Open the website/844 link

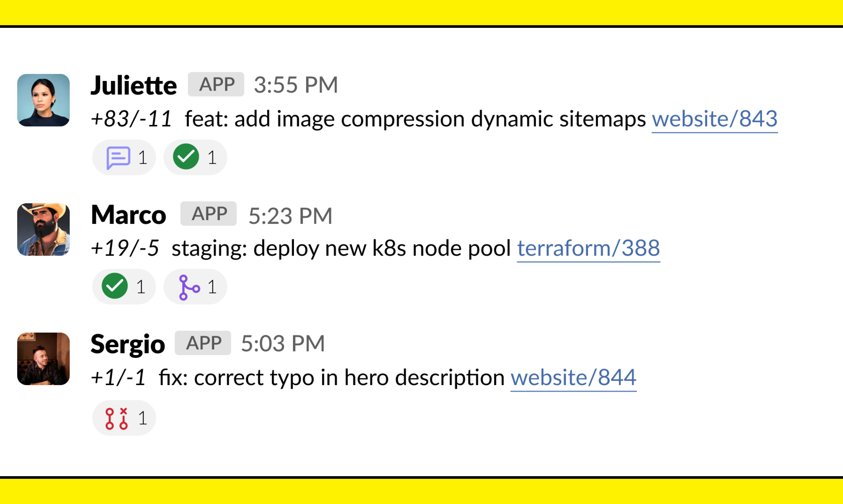coord(574,378)
